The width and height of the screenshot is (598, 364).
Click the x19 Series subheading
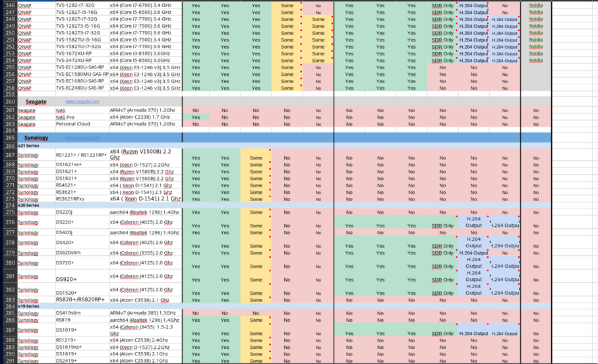pos(28,306)
